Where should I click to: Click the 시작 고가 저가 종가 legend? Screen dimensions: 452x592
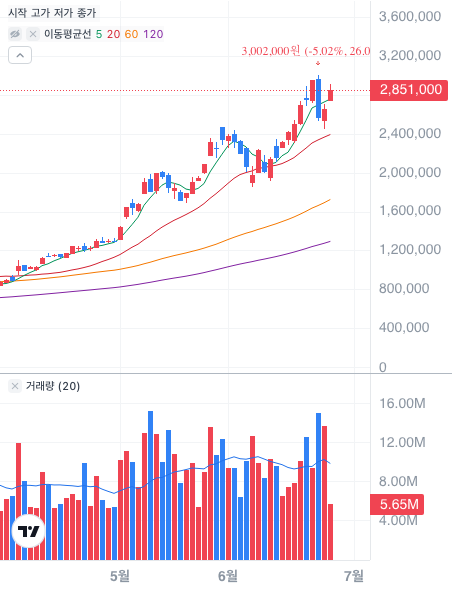(x=52, y=13)
